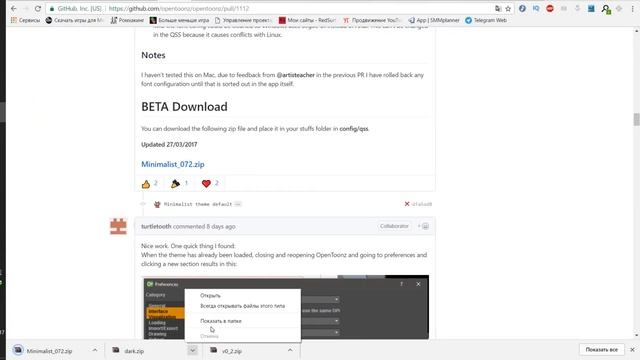Toggle the dark.zip download options arrow
The width and height of the screenshot is (640, 360).
[192, 350]
